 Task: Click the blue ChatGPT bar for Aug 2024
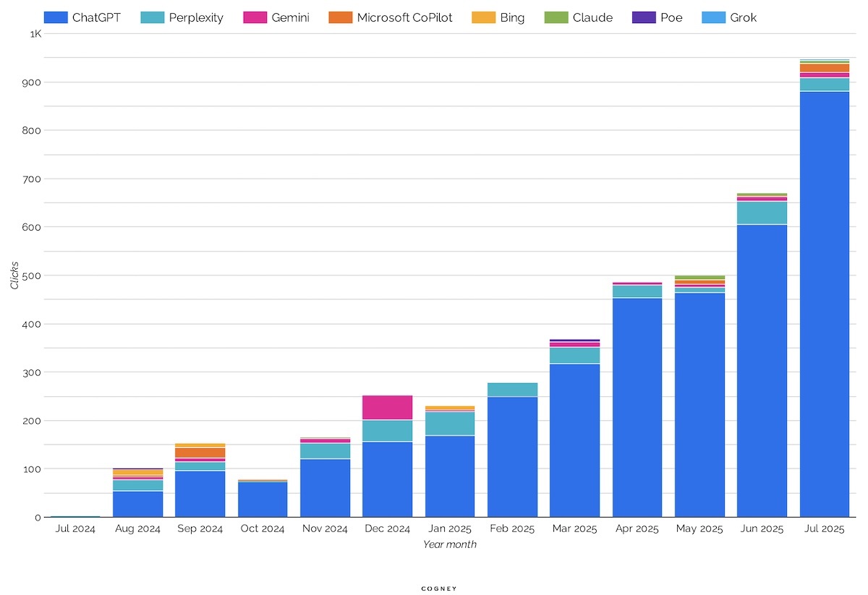138,504
